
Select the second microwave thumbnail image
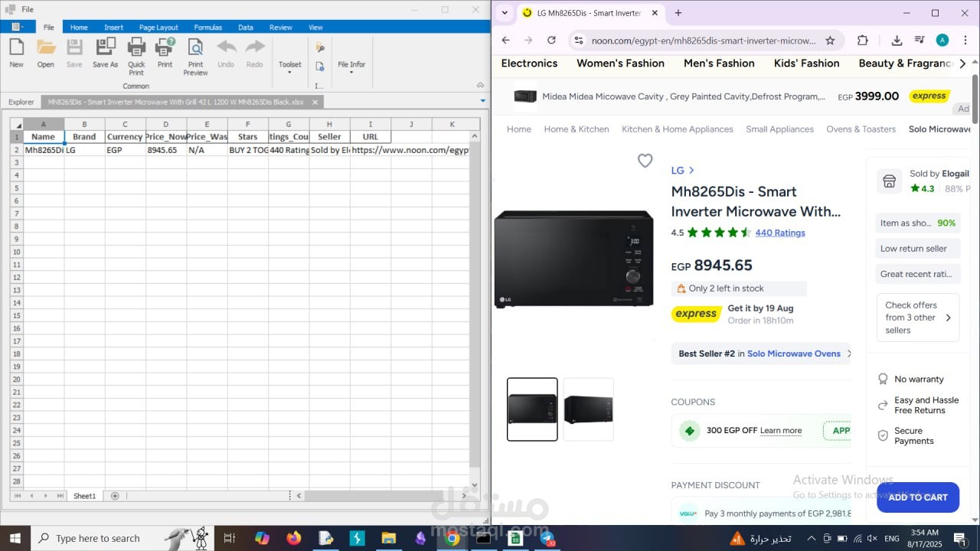[588, 409]
